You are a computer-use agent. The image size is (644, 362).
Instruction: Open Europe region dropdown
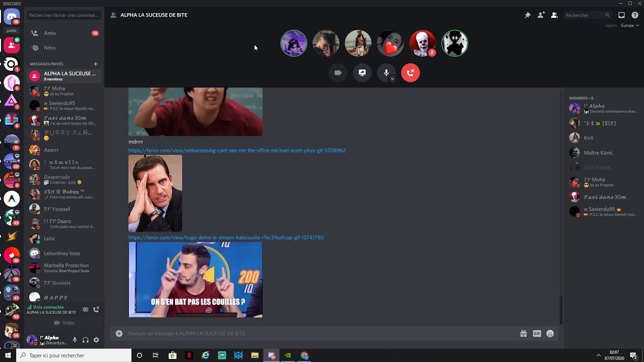click(x=629, y=26)
